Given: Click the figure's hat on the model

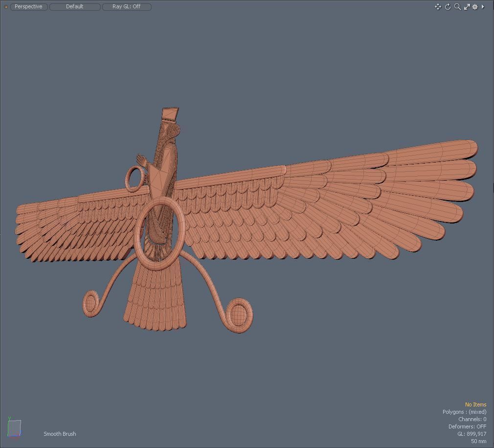Looking at the screenshot, I should coord(170,114).
